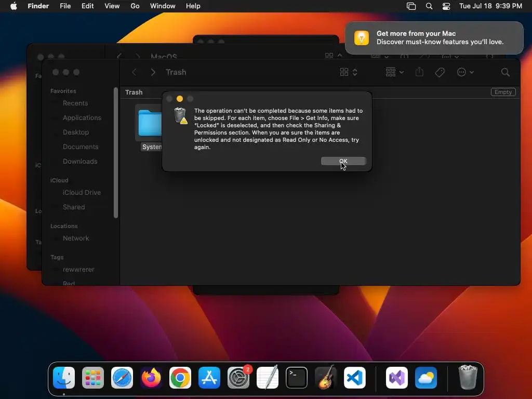Image resolution: width=532 pixels, height=399 pixels.
Task: Open Control Center in the menu bar
Action: click(x=446, y=6)
